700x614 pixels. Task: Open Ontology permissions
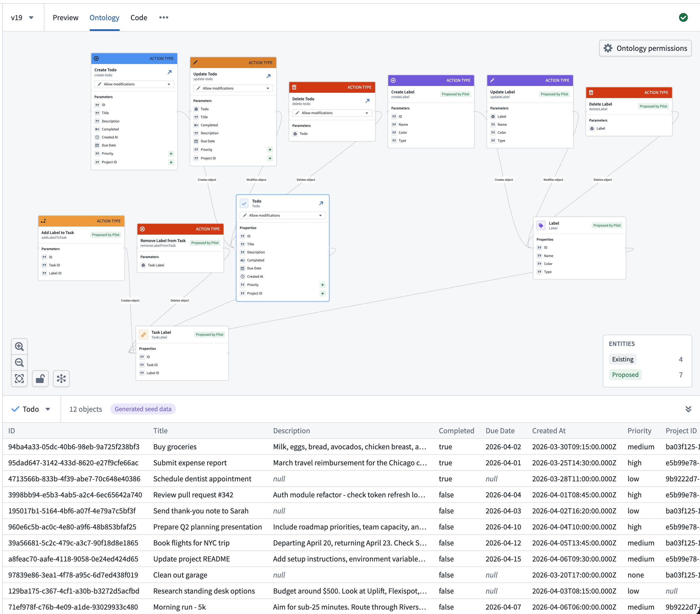[645, 48]
